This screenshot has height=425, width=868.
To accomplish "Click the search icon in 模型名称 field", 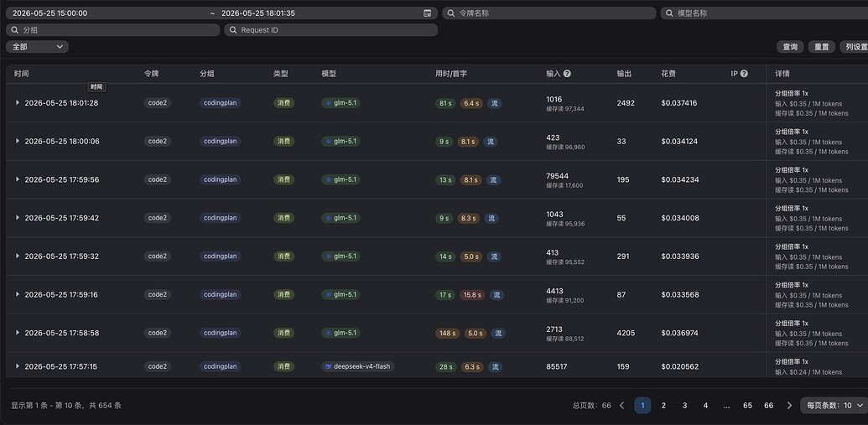I will click(x=670, y=13).
